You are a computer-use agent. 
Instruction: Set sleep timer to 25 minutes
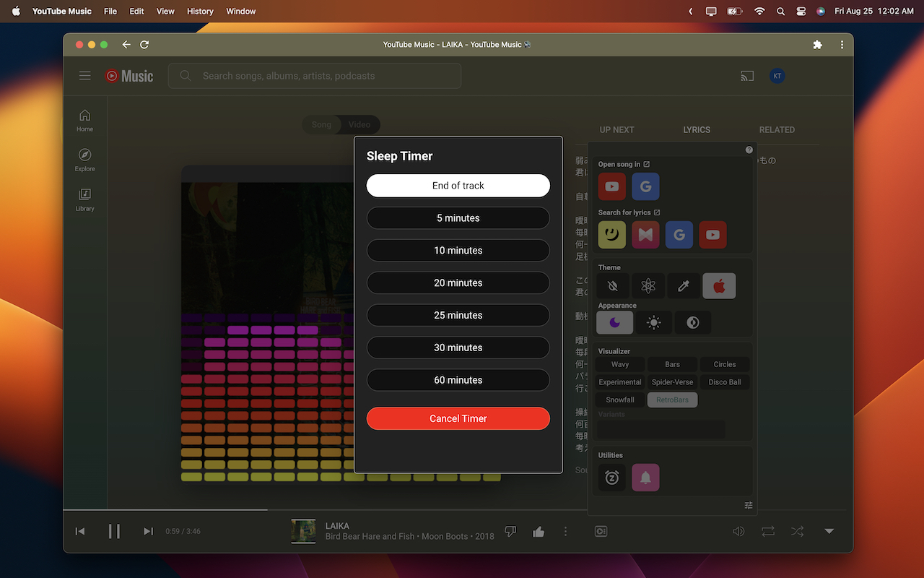458,316
